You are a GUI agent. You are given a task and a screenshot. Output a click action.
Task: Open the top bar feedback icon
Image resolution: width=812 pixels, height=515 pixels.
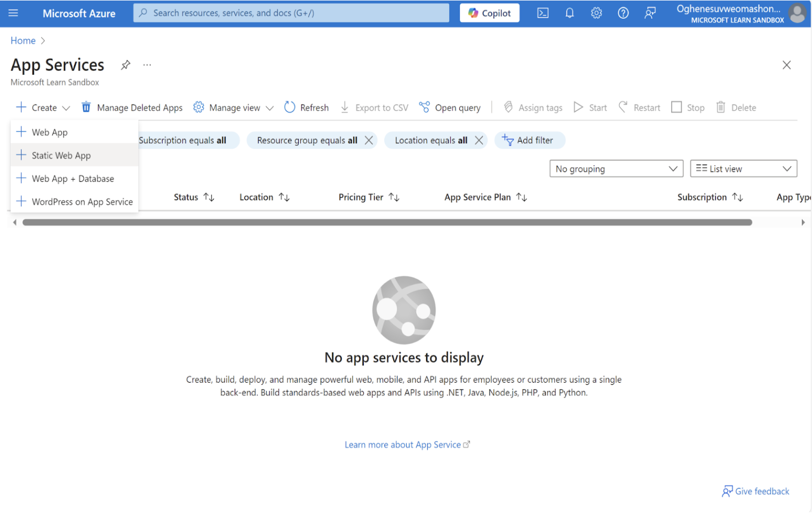pyautogui.click(x=650, y=13)
